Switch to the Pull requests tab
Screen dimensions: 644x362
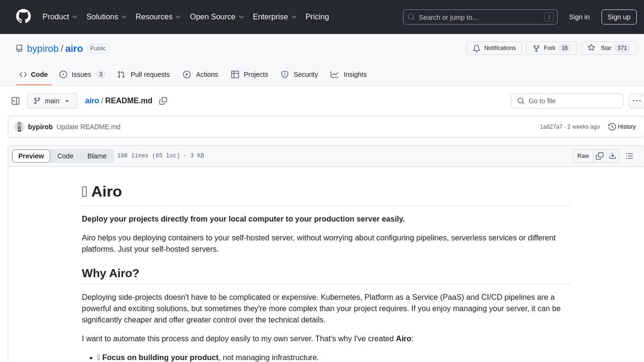coord(143,74)
